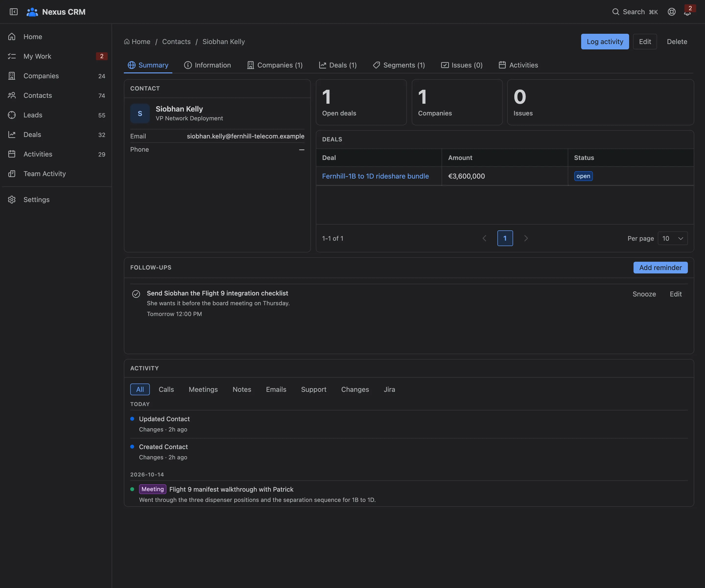Image resolution: width=705 pixels, height=588 pixels.
Task: Filter activity by All
Action: pyautogui.click(x=140, y=389)
